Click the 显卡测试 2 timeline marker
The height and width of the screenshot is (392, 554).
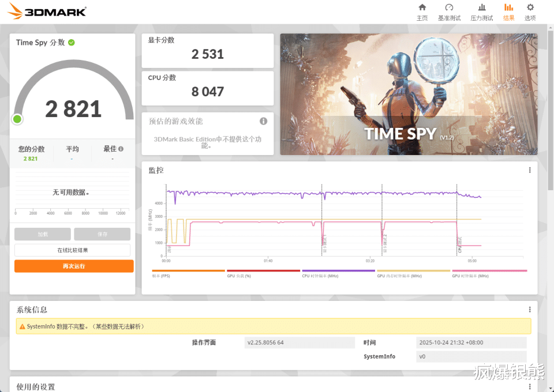point(385,244)
